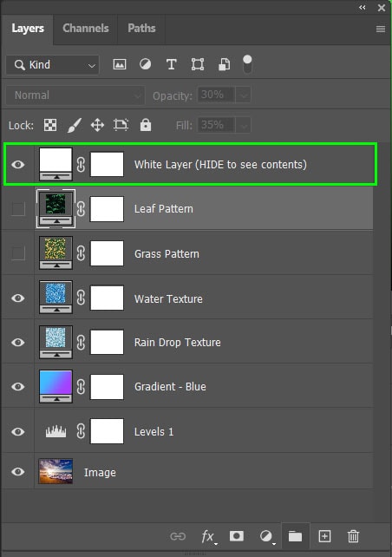Delete layer with trash icon
The image size is (392, 557).
pos(353,536)
